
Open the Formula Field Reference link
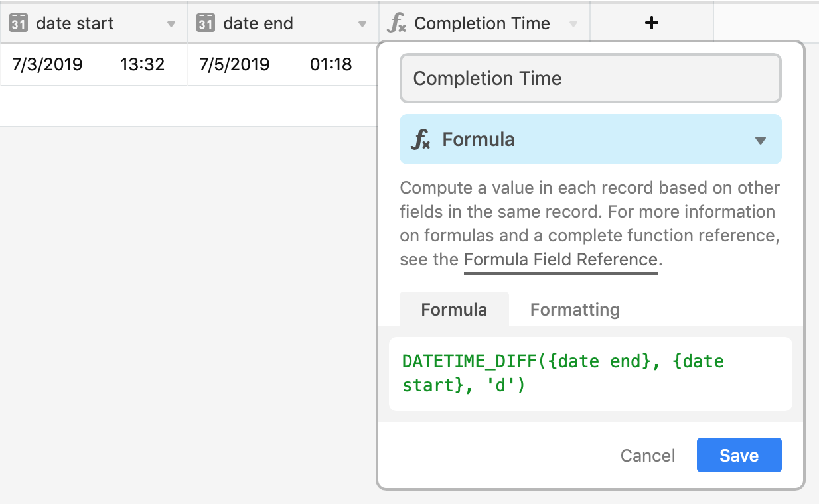click(561, 260)
